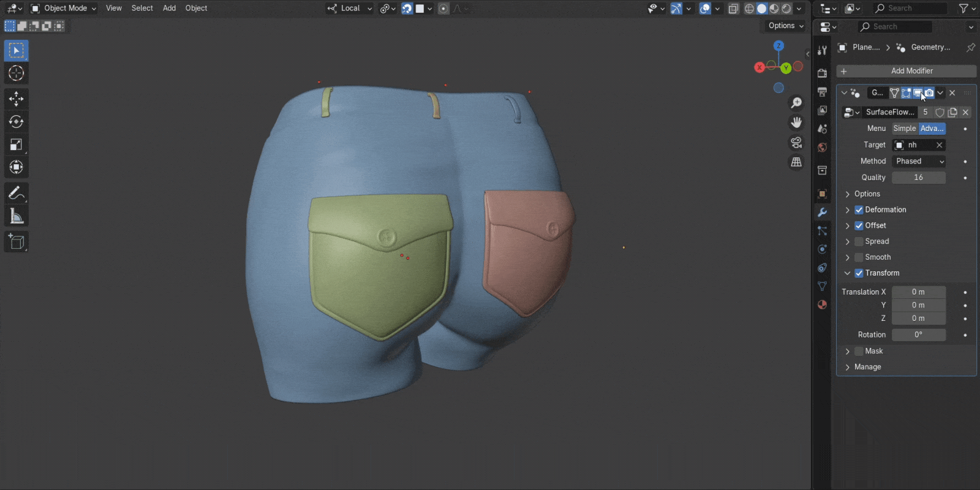The image size is (980, 490).
Task: Select solid viewport shading
Action: [761, 9]
